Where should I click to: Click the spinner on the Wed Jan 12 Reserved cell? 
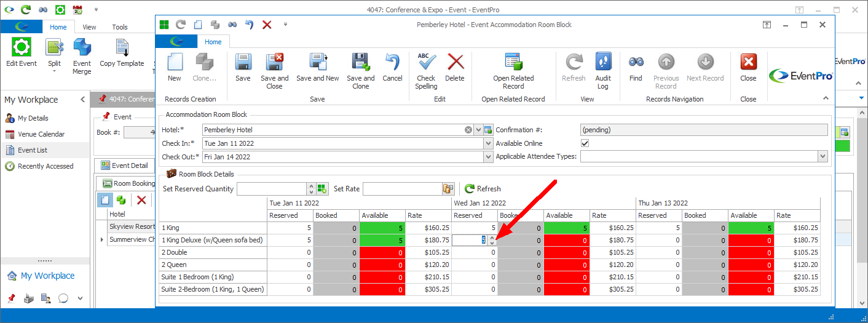pyautogui.click(x=491, y=240)
